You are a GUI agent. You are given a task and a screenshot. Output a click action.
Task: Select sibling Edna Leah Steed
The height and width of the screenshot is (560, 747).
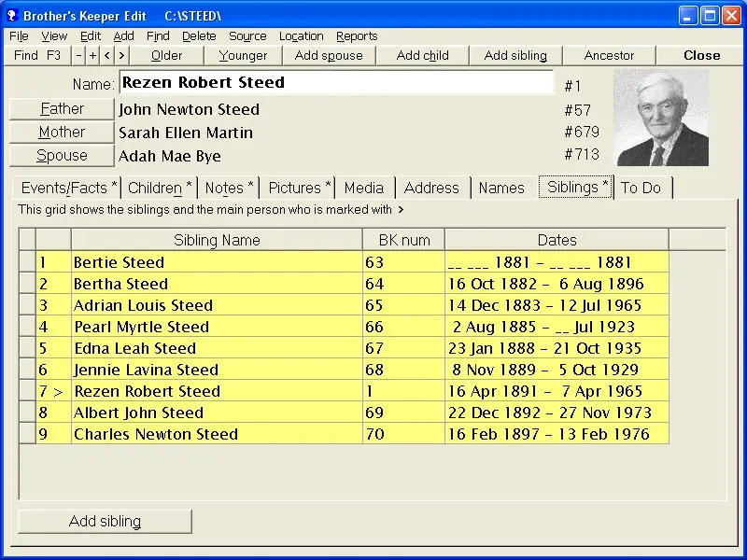pyautogui.click(x=217, y=348)
